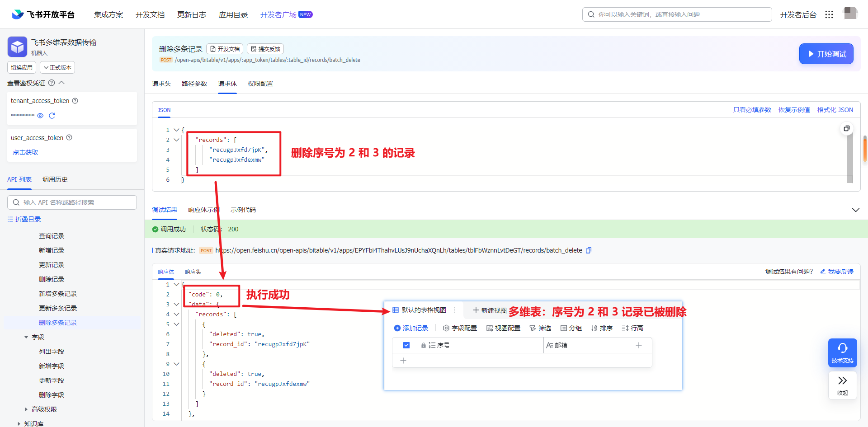Collapse the 查看鉴权凭证 section

pyautogui.click(x=62, y=83)
